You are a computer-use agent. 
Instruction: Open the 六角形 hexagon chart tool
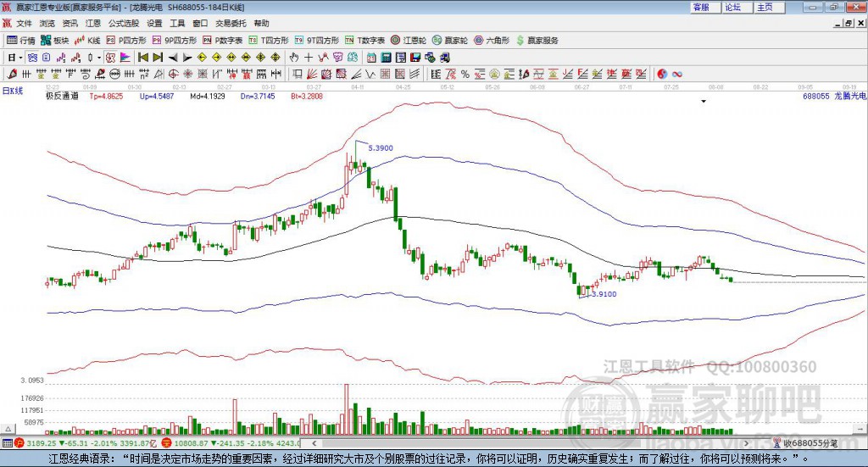(x=492, y=41)
